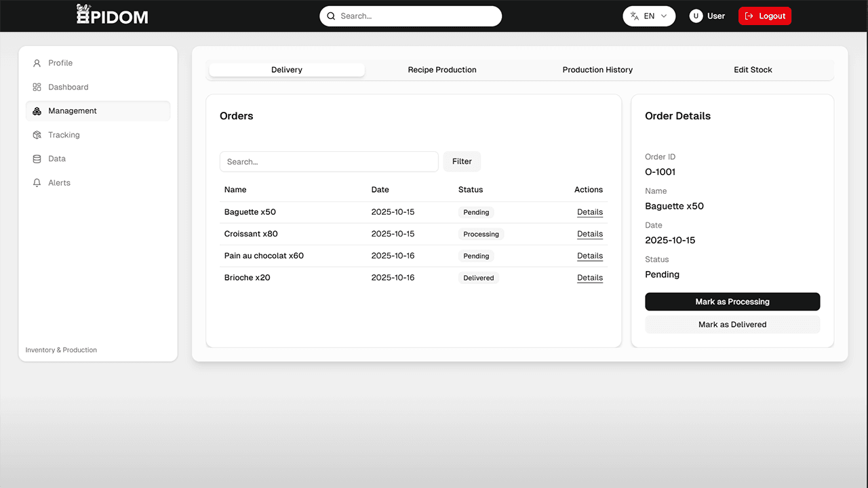Switch to the Recipe Production tab
This screenshot has width=868, height=488.
tap(441, 69)
